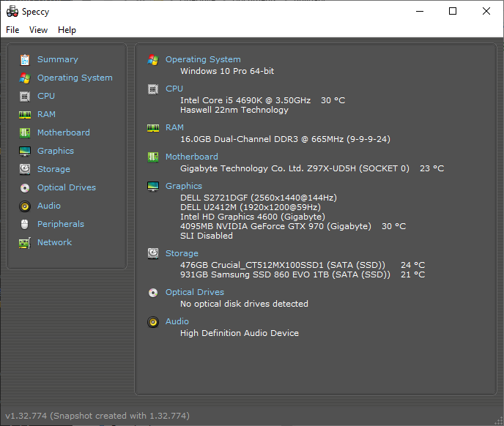Open Graphics via its monitor icon
This screenshot has width=504, height=426.
pos(25,151)
